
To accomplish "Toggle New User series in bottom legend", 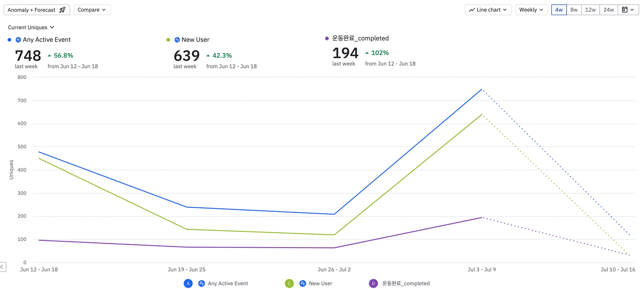I will 320,283.
